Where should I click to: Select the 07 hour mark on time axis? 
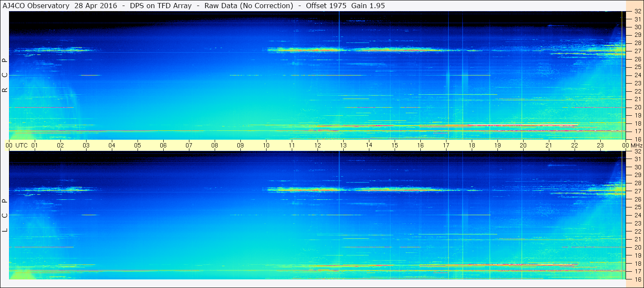coord(189,145)
